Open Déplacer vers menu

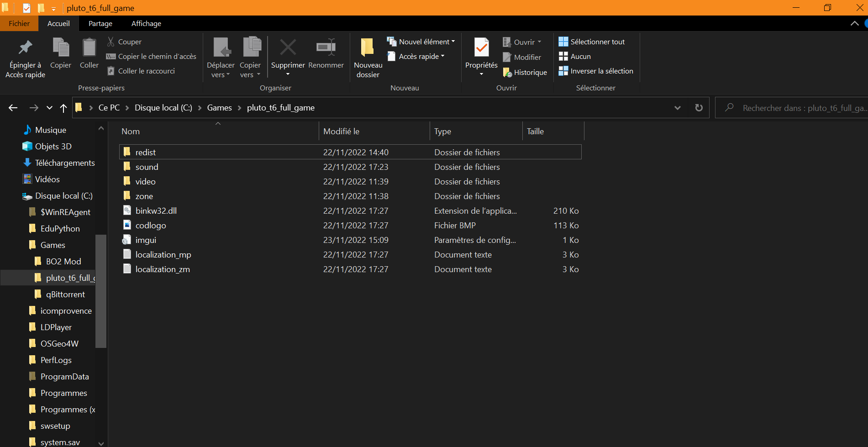point(221,58)
